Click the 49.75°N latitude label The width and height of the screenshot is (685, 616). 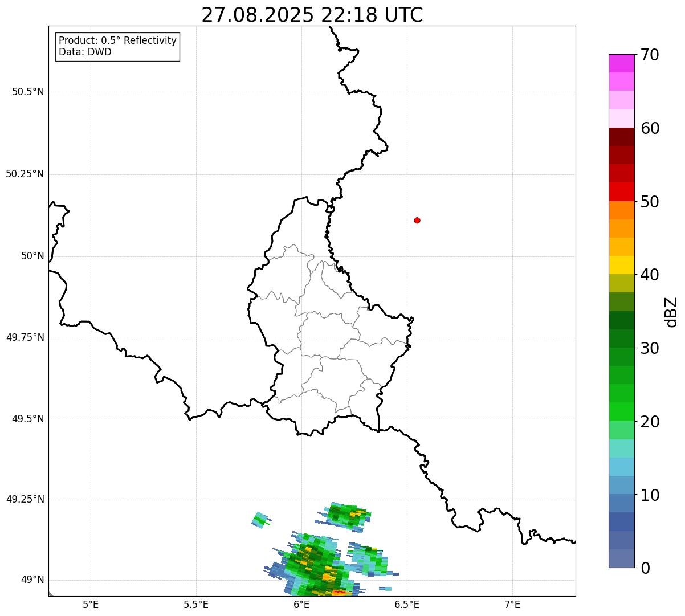[x=25, y=337]
